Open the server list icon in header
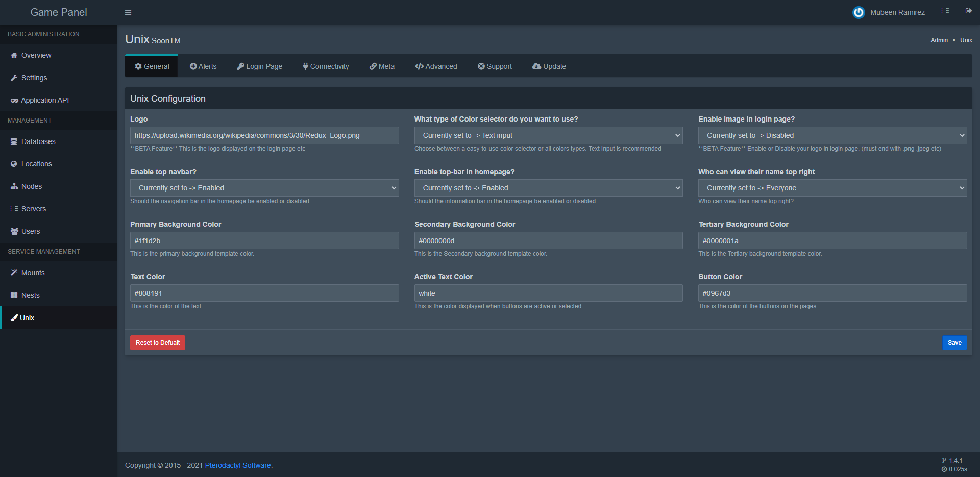This screenshot has width=980, height=477. (x=945, y=11)
